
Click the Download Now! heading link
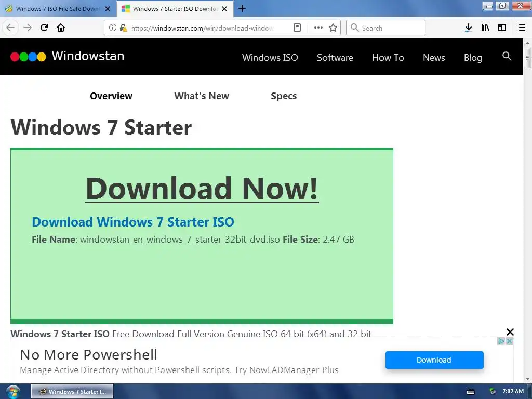pyautogui.click(x=202, y=189)
